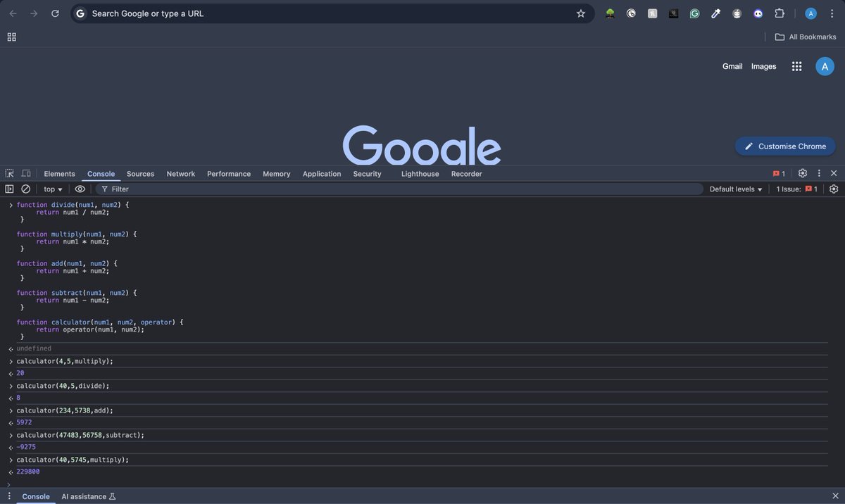Switch to the Memory tab
Image resolution: width=845 pixels, height=504 pixels.
coord(277,174)
